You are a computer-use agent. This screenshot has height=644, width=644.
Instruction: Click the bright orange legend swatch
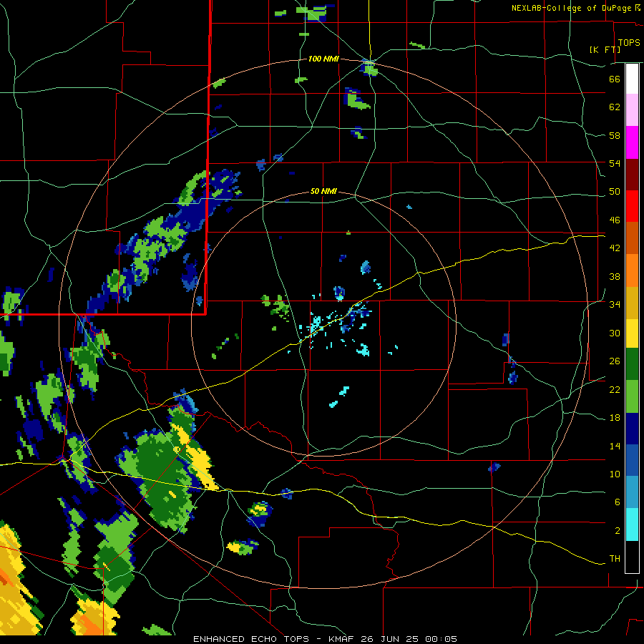coord(632,270)
